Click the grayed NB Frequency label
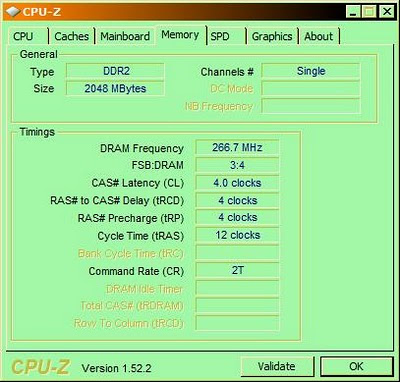The width and height of the screenshot is (400, 382). 219,107
